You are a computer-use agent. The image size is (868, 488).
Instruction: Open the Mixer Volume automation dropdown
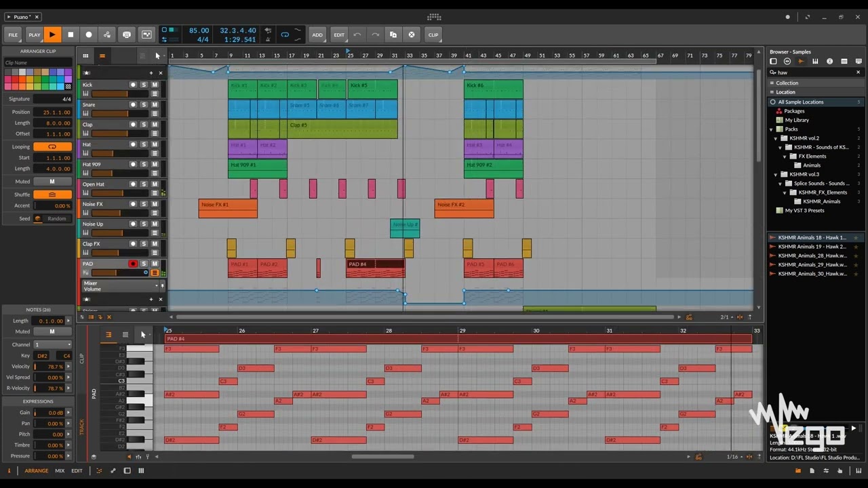(120, 286)
